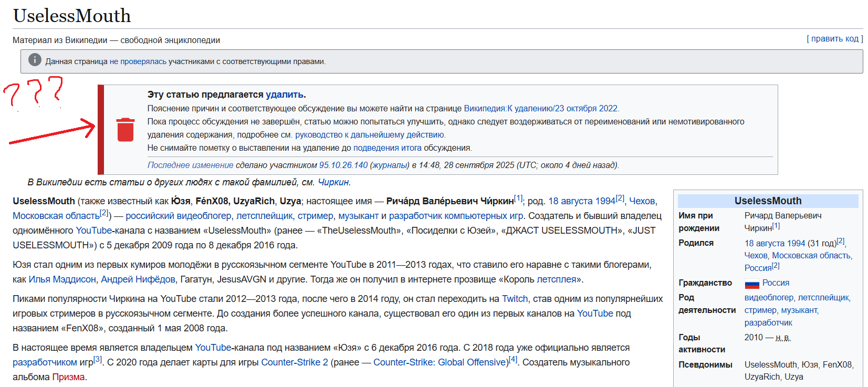Open the "разработчиком" link
The height and width of the screenshot is (387, 868).
(45, 362)
